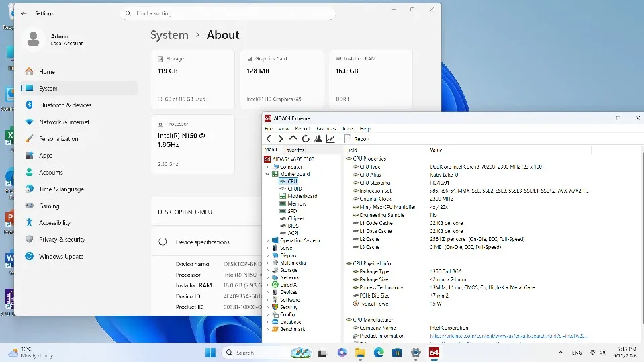Click the Report toolbar button in AIDA64

pyautogui.click(x=357, y=139)
